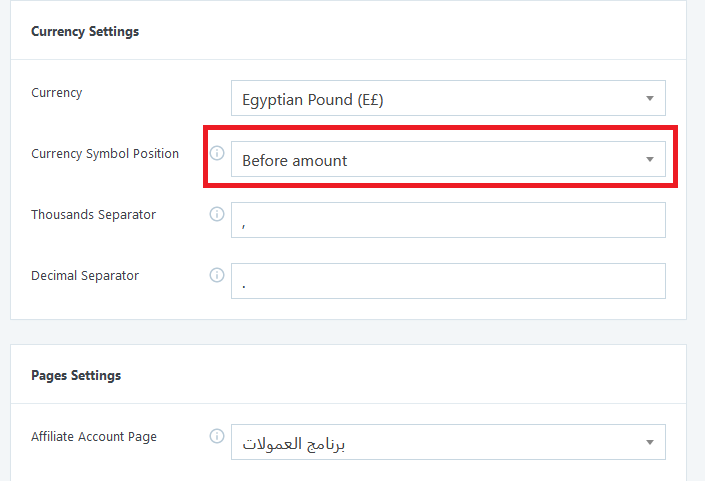Click the Currency Settings section heading
Viewport: 705px width, 481px height.
click(x=85, y=31)
